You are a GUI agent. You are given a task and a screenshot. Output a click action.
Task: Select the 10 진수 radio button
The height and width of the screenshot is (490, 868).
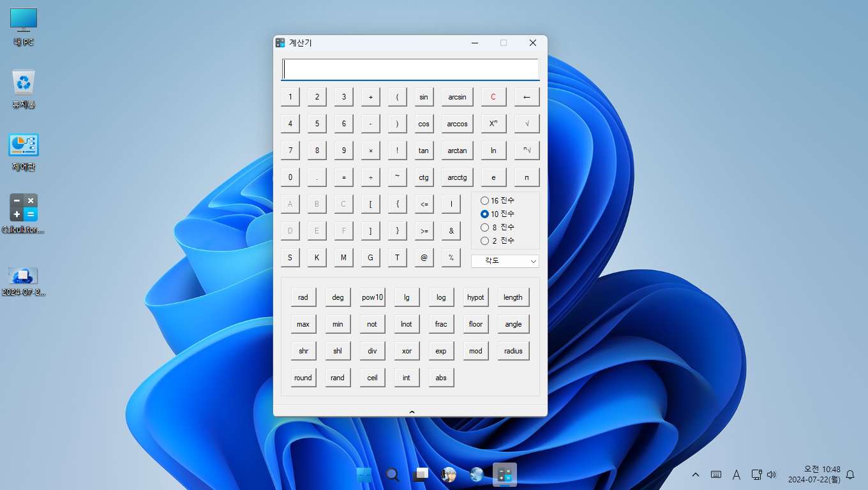pyautogui.click(x=498, y=214)
